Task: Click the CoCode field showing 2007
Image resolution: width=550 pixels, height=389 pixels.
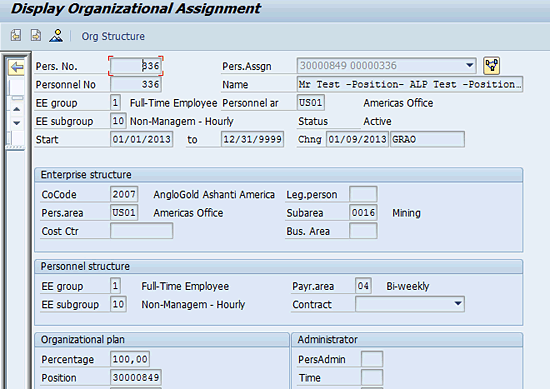Action: tap(124, 194)
